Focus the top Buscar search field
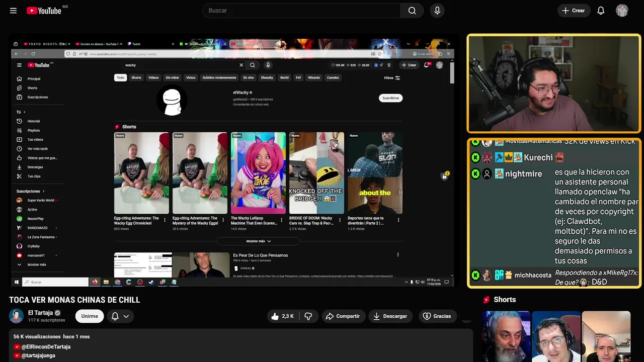The width and height of the screenshot is (644, 362). coord(301,11)
